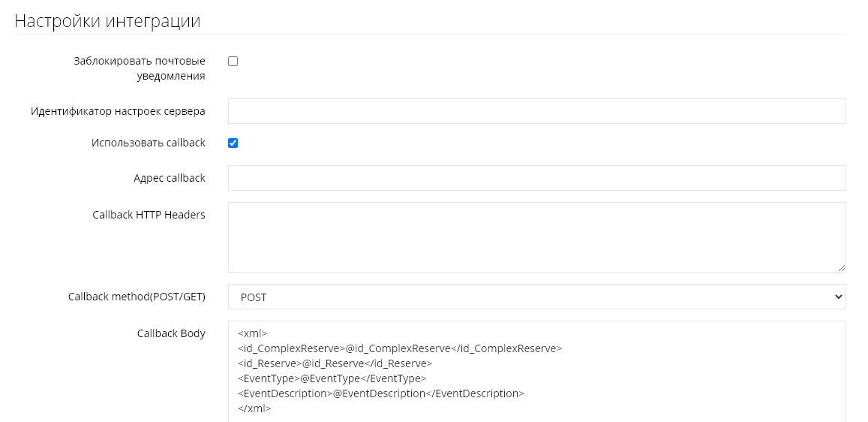Click inside the Callback HTTP Headers textarea
This screenshot has height=422, width=868.
pyautogui.click(x=536, y=237)
